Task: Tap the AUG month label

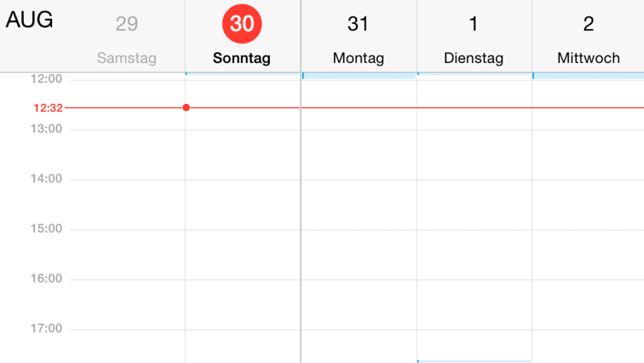Action: click(x=29, y=21)
